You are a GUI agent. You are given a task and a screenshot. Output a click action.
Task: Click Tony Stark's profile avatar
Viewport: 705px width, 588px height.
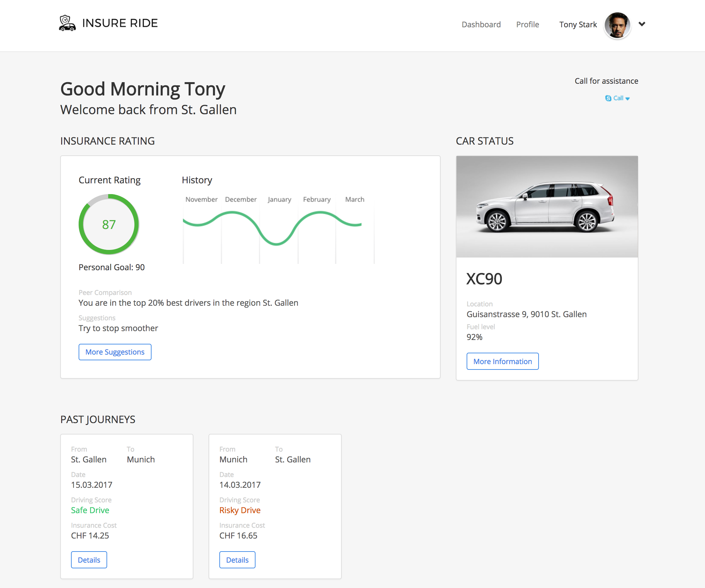617,25
